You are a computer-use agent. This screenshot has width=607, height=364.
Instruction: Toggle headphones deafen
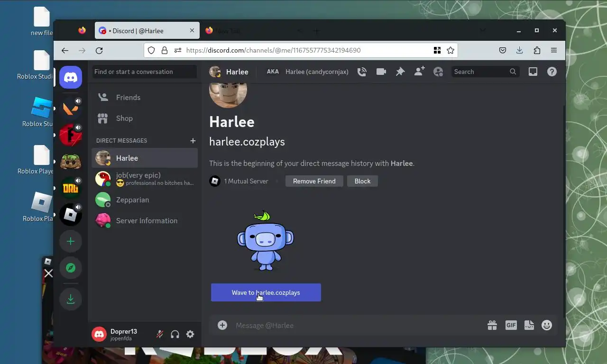175,334
